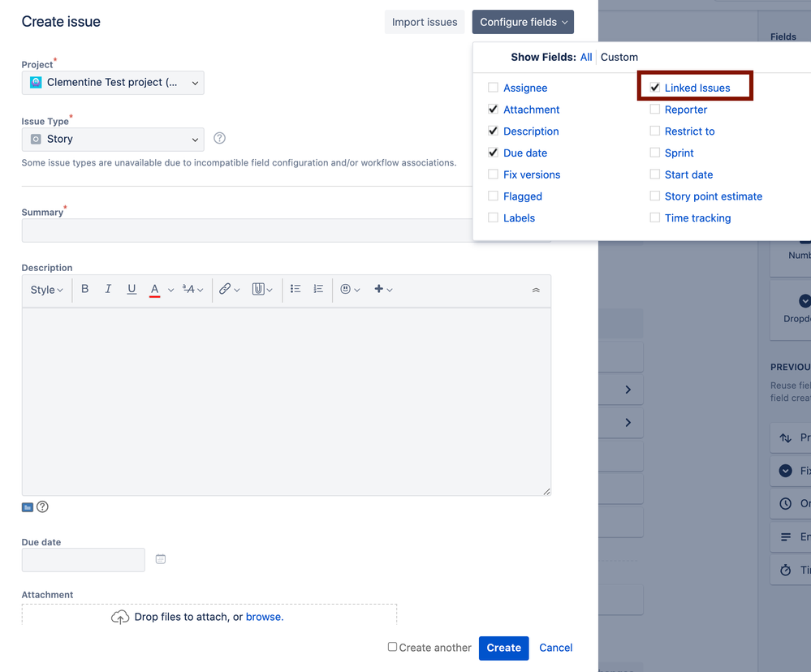Enable the Restrict to checkbox

pyautogui.click(x=655, y=131)
